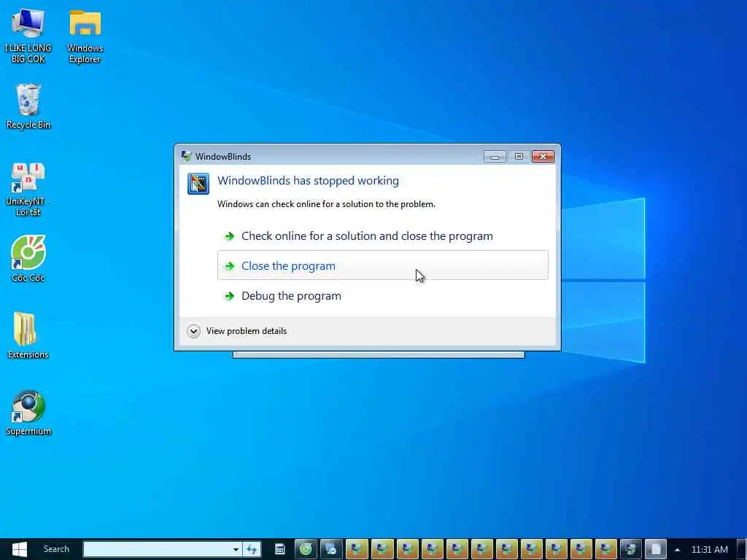
Task: Expand View problem details
Action: [x=237, y=331]
